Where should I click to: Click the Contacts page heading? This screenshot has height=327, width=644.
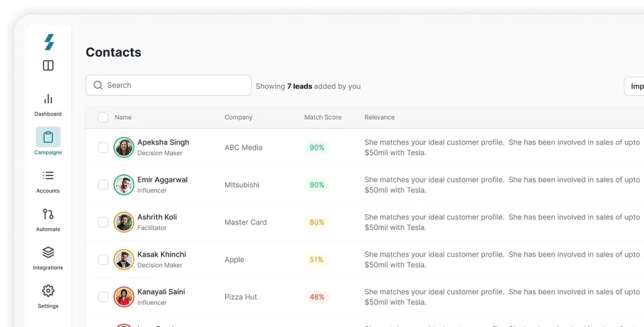[x=113, y=52]
